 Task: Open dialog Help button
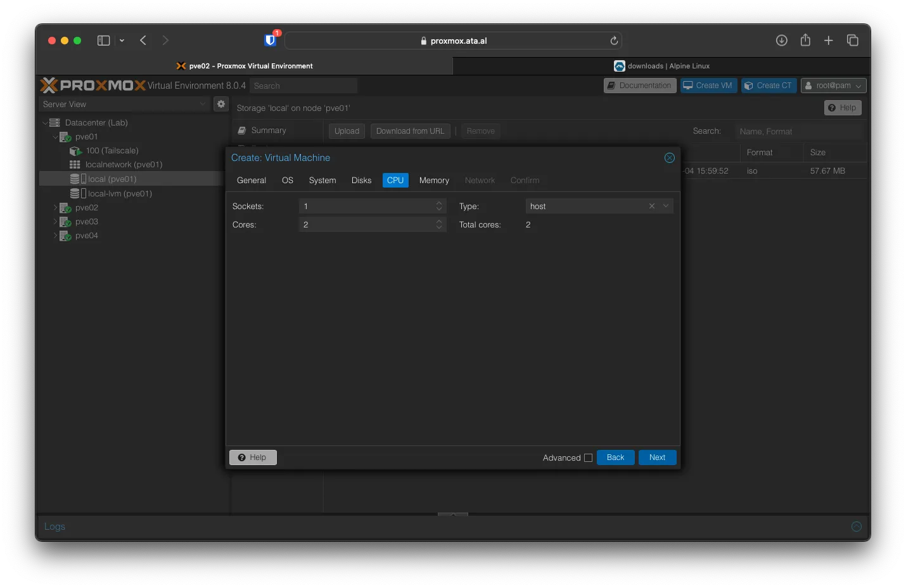pyautogui.click(x=253, y=457)
